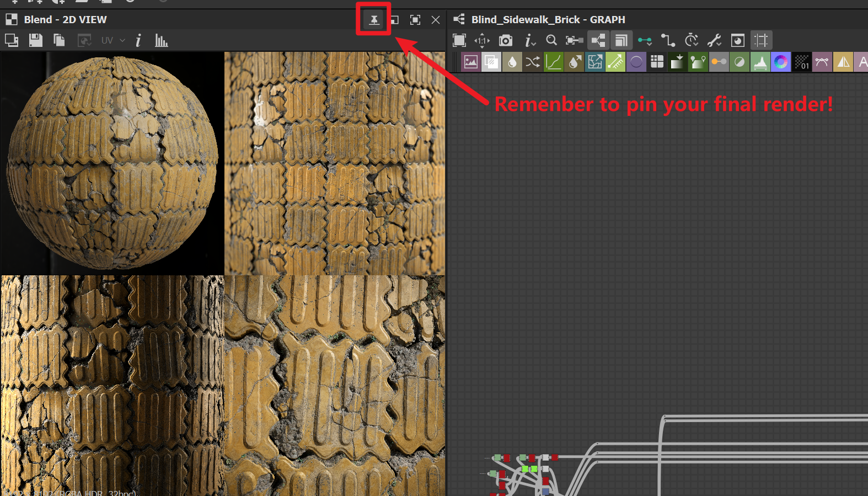This screenshot has width=868, height=496.
Task: Click the sphere render preview thumbnail
Action: click(x=112, y=163)
